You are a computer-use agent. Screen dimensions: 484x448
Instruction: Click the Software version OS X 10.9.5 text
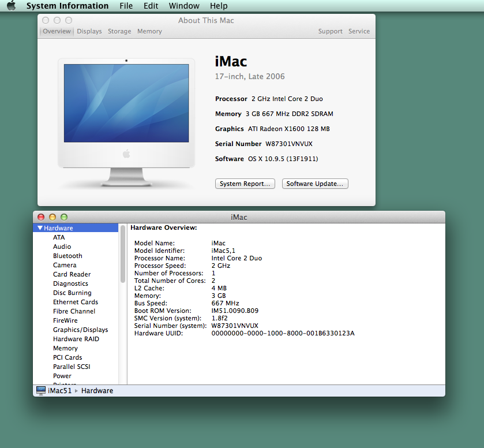point(283,159)
